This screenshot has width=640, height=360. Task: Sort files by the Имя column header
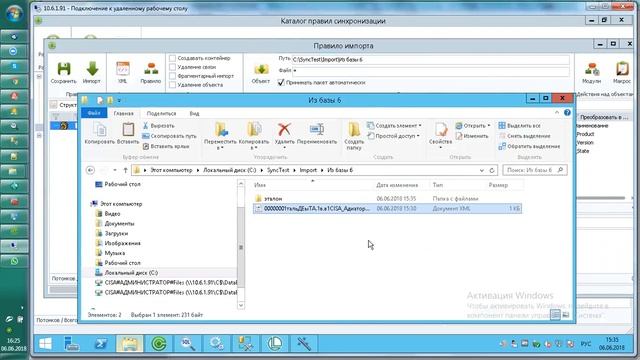(x=312, y=185)
